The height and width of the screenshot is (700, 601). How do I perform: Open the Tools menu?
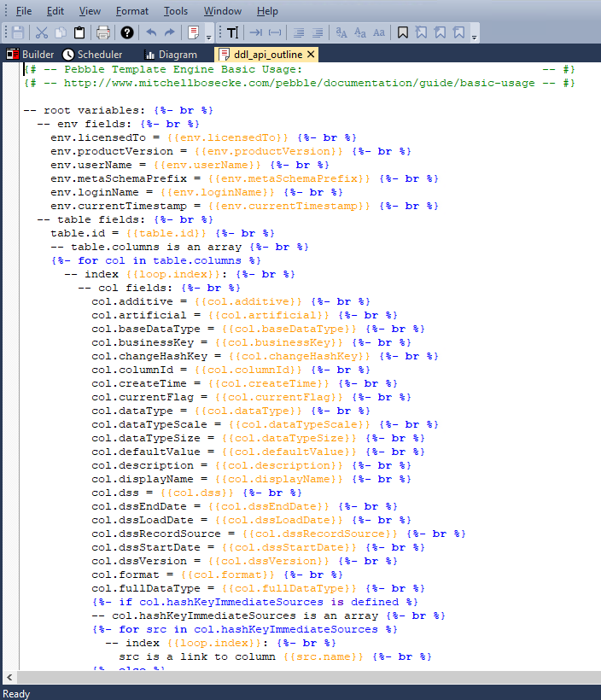[176, 11]
